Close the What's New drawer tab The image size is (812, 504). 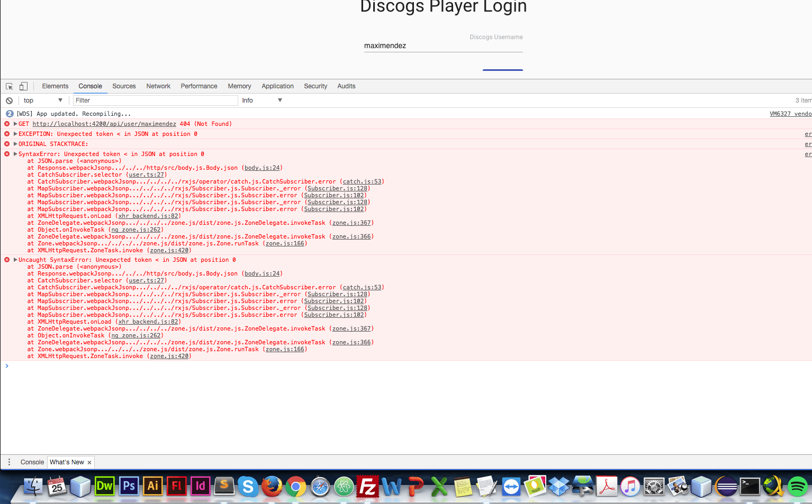tap(89, 463)
